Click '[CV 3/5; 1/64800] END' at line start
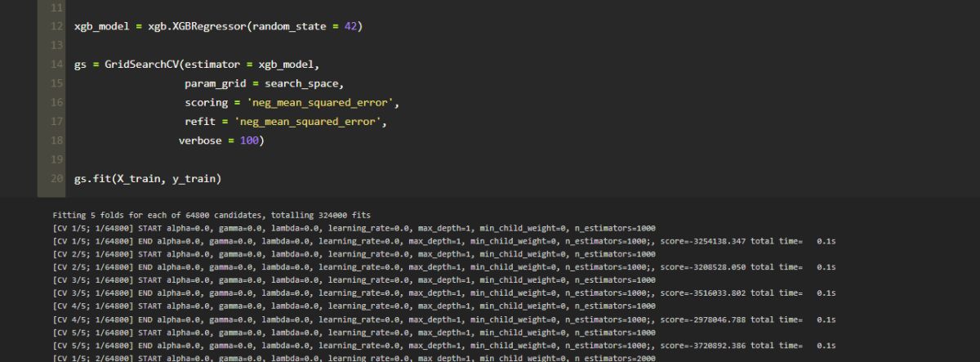This screenshot has height=362, width=980. coord(102,293)
